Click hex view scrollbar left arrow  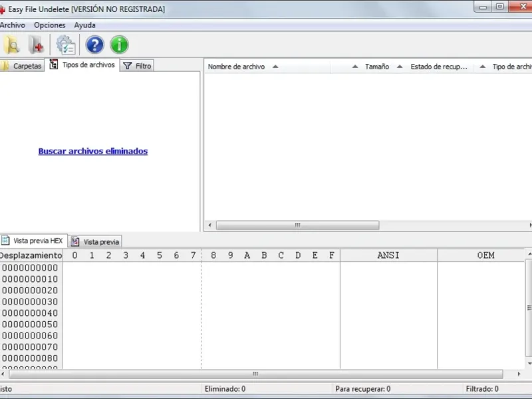point(3,374)
